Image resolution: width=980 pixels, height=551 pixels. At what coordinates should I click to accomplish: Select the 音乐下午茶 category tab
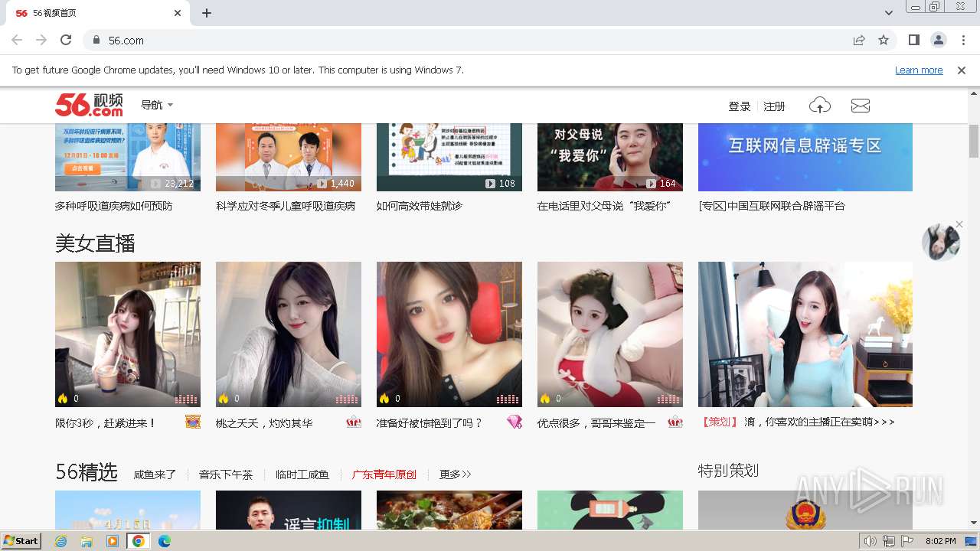[226, 474]
